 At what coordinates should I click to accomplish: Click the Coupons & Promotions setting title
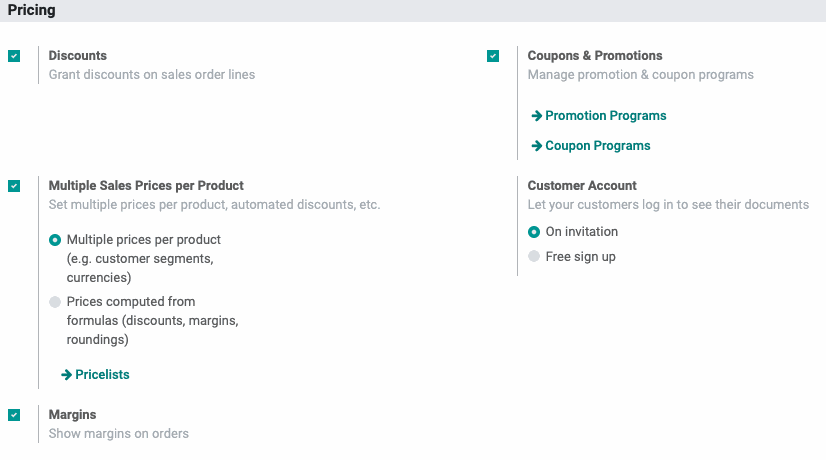coord(595,55)
